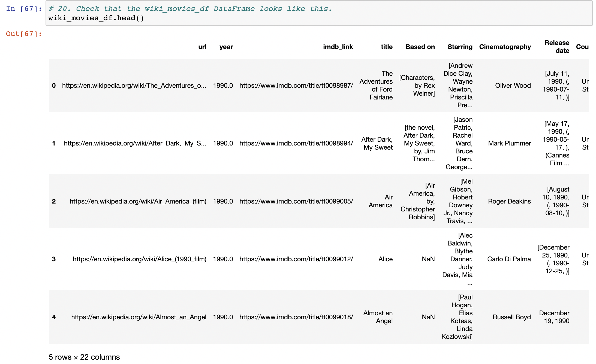The image size is (596, 364).
Task: Click IMDb link tt0098994
Action: pos(296,143)
